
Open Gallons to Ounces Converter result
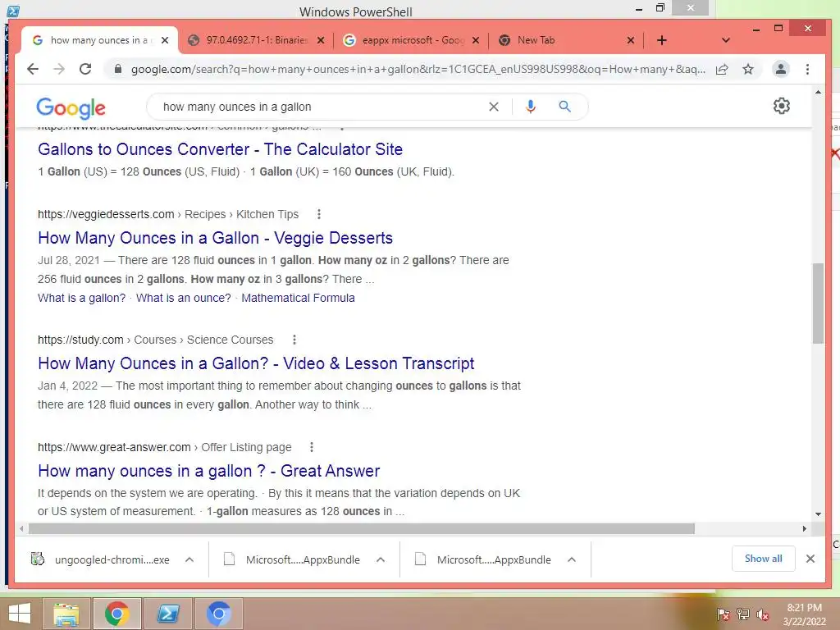(x=220, y=149)
